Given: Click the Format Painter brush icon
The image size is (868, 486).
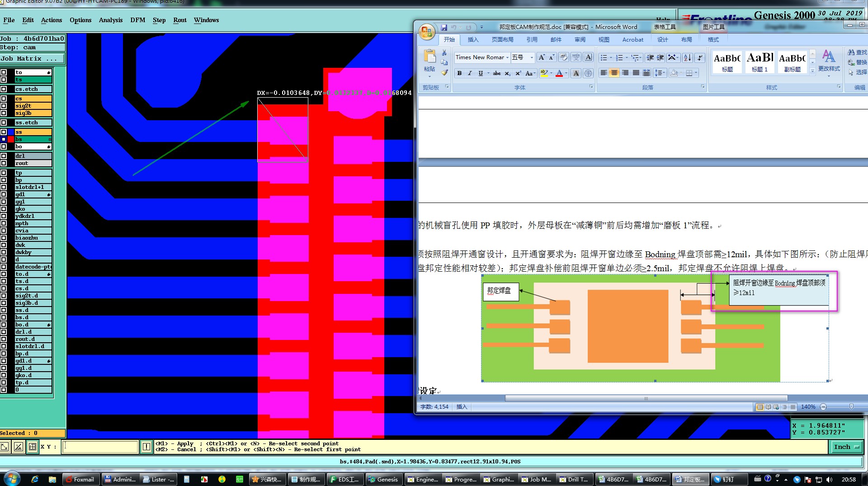Looking at the screenshot, I should pos(444,72).
